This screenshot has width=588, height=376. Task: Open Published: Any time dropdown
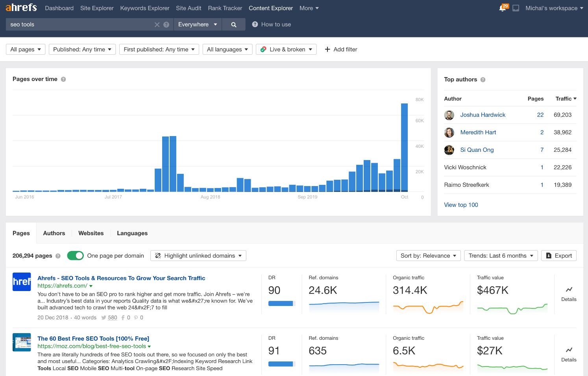tap(82, 49)
